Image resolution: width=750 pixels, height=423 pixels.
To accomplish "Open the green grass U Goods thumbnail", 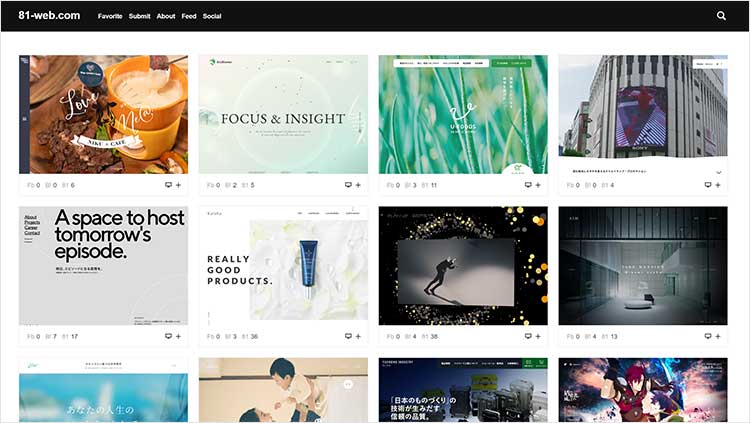I will click(463, 114).
